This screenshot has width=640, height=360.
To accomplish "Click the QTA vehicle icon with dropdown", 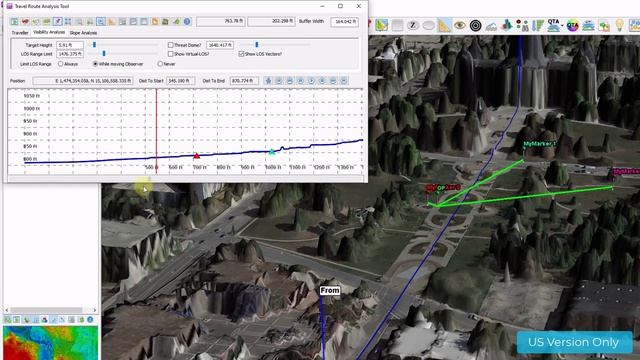I will (x=553, y=26).
